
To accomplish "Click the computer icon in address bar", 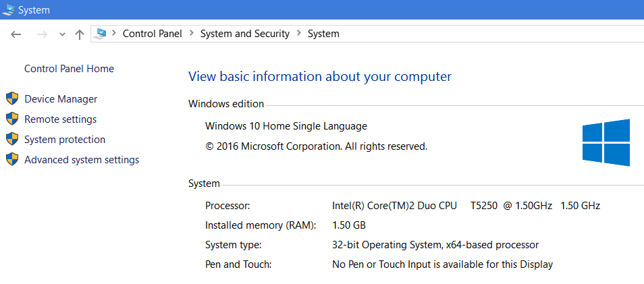I will tap(99, 34).
